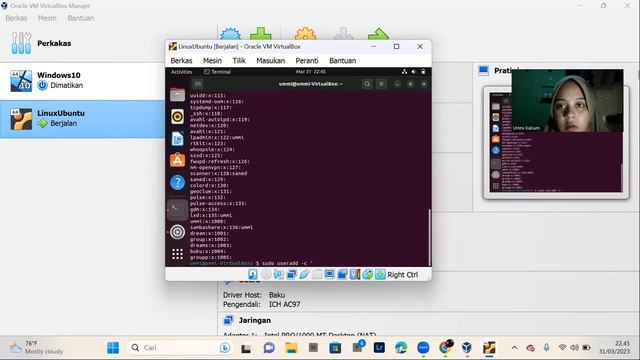
Task: Click the Jaringan section header
Action: 254,320
